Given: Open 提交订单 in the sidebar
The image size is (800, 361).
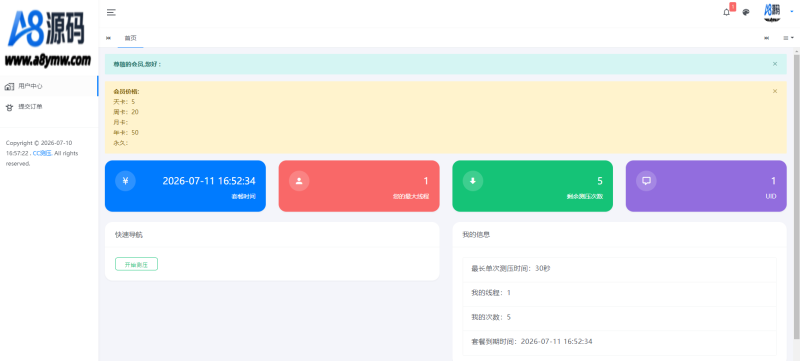Looking at the screenshot, I should click(x=49, y=107).
